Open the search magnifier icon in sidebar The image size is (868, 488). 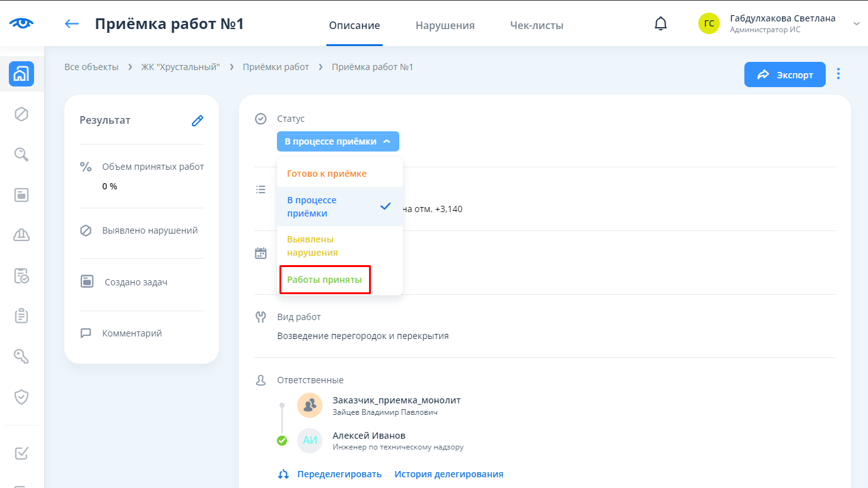pos(21,155)
